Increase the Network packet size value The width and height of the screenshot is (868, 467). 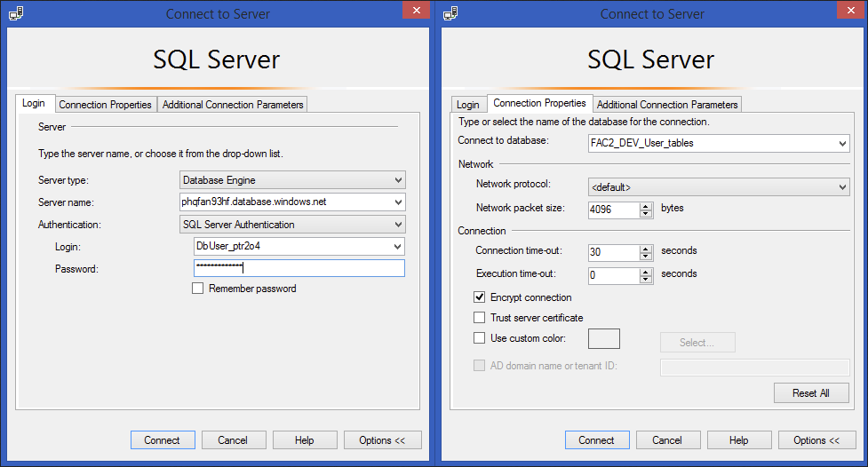click(x=646, y=206)
